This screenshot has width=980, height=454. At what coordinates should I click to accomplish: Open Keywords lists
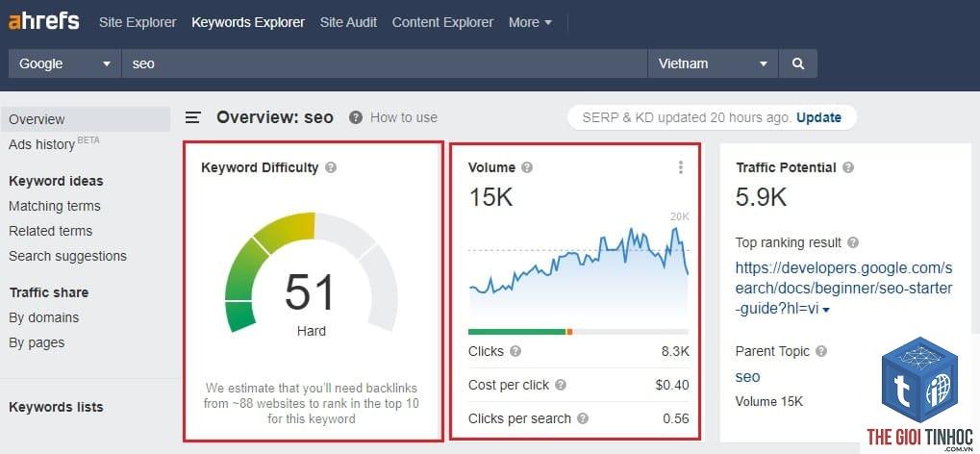tap(56, 407)
